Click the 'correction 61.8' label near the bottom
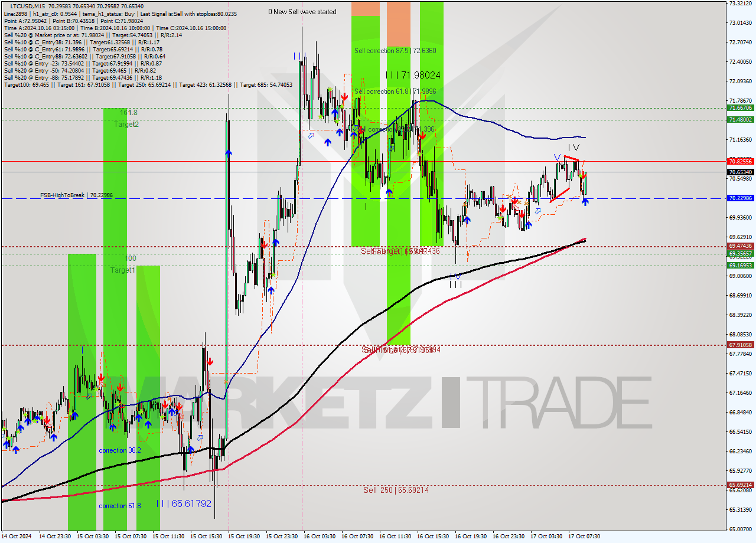The image size is (756, 543). click(x=120, y=506)
